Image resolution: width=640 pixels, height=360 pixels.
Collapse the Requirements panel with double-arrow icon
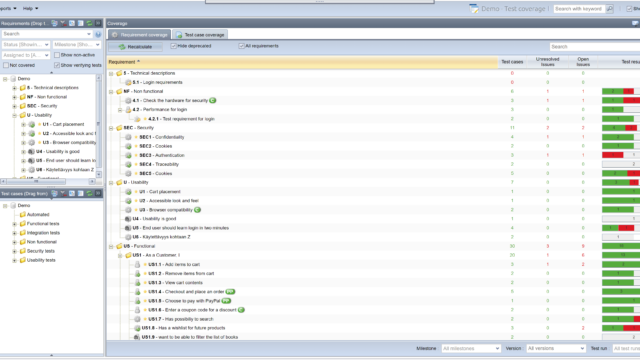(x=98, y=23)
